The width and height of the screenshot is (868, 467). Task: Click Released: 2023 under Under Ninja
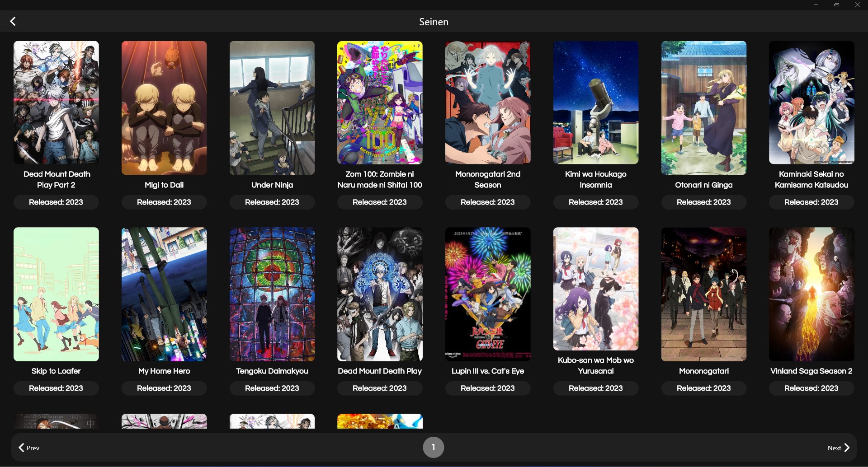click(x=272, y=202)
